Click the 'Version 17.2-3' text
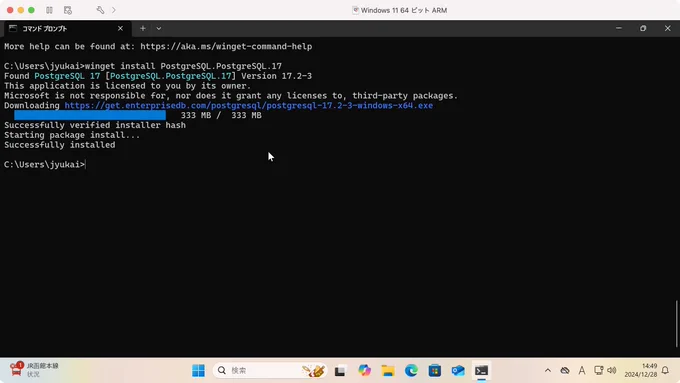 (x=277, y=76)
